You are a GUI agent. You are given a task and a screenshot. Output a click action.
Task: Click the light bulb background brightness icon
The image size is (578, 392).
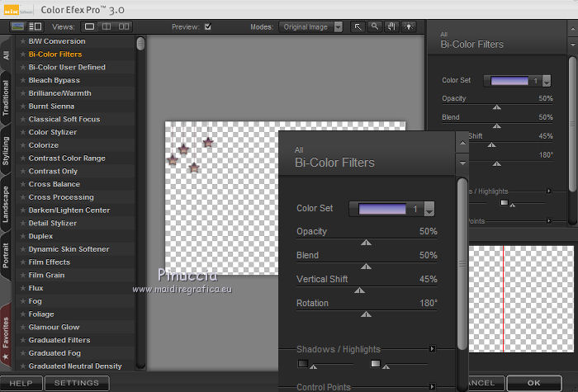pyautogui.click(x=409, y=27)
